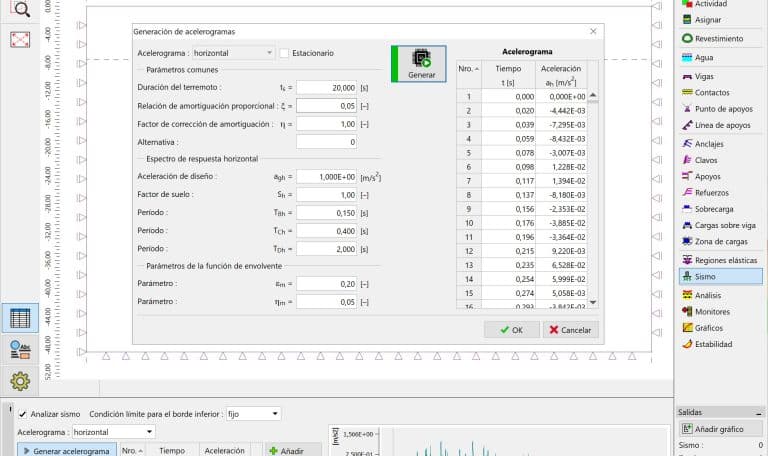Edit the Aceleración de diseño field

pyautogui.click(x=327, y=177)
